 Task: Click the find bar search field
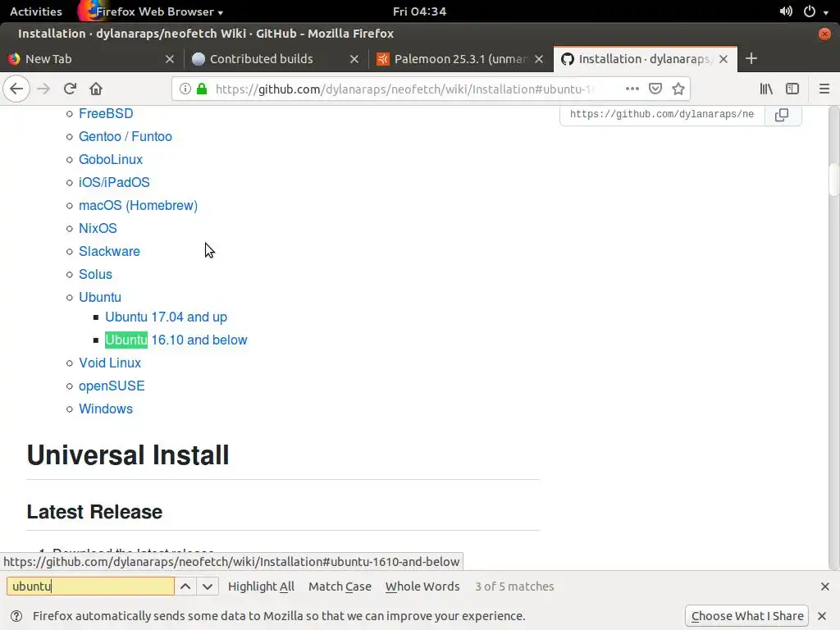(90, 586)
